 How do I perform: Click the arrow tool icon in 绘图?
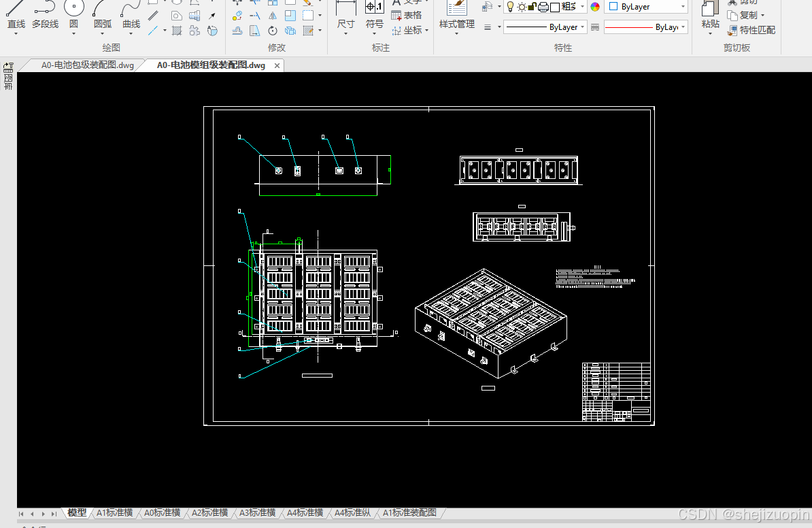212,16
